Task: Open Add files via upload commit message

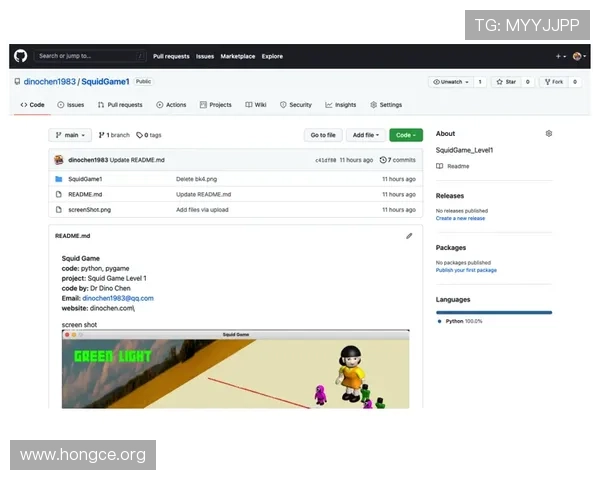Action: [x=202, y=210]
